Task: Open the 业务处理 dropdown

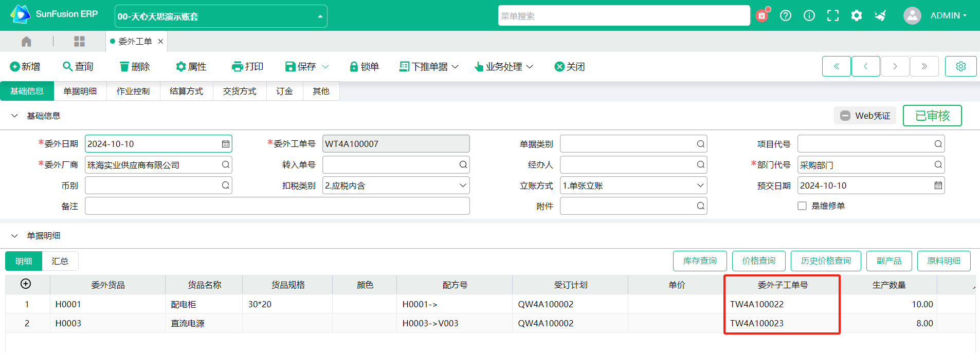Action: tap(504, 66)
